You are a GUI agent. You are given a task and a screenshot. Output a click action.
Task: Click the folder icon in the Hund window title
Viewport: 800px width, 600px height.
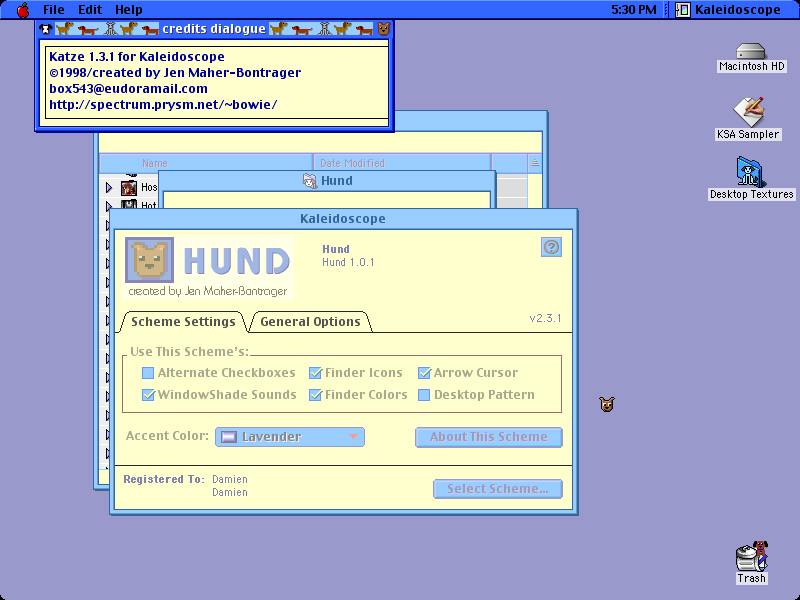310,181
